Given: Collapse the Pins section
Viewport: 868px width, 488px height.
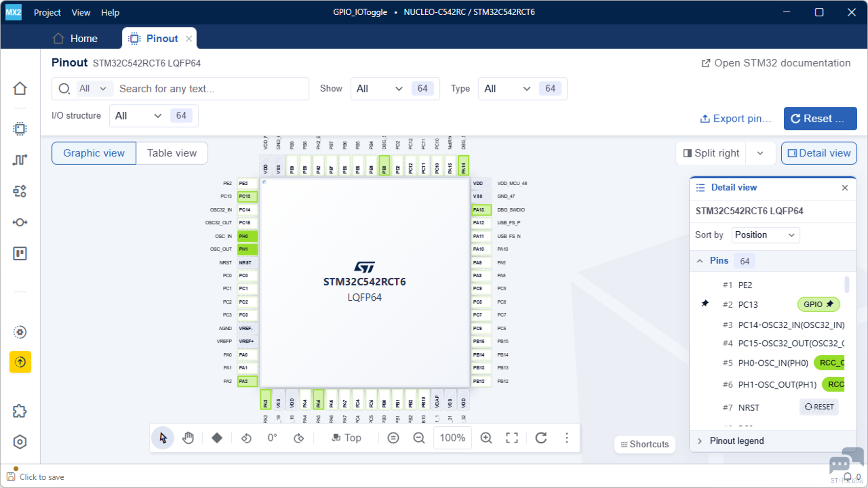Looking at the screenshot, I should coord(700,261).
